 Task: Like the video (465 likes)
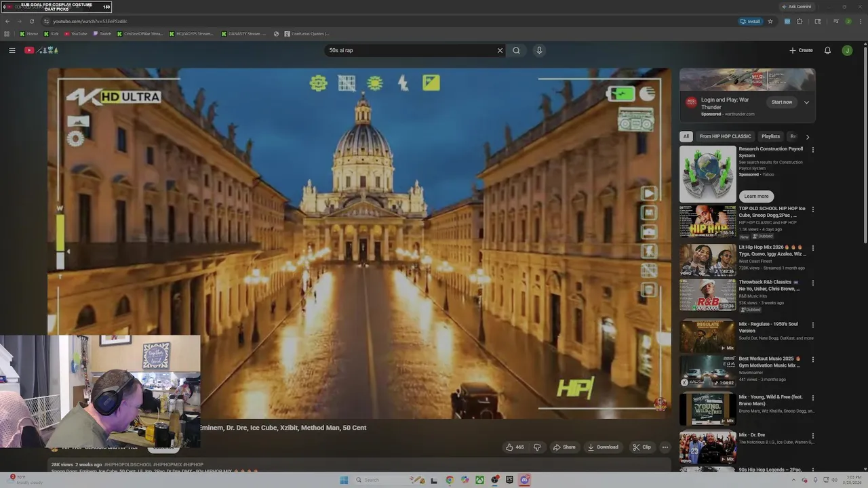[x=515, y=447]
